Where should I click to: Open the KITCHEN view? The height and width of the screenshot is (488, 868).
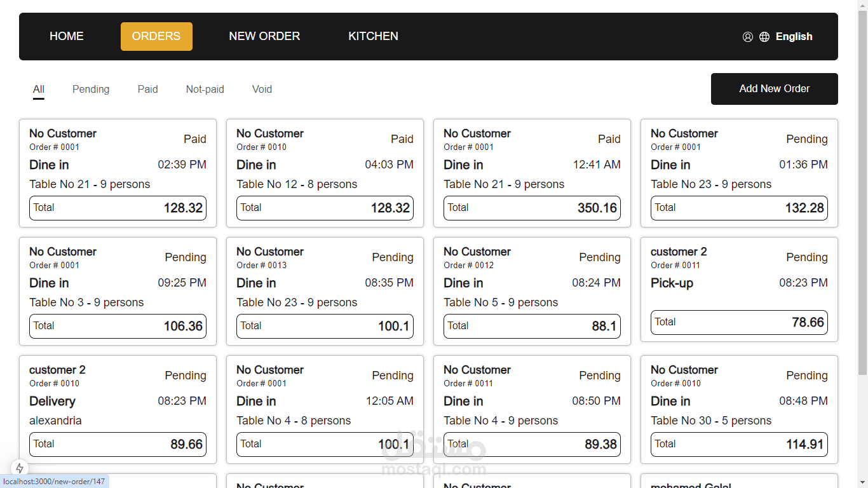click(x=373, y=36)
